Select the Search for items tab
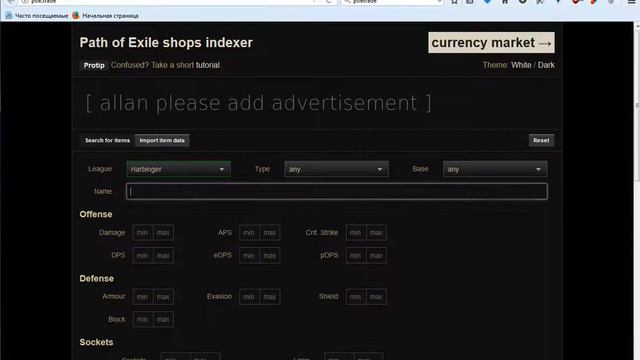The height and width of the screenshot is (360, 640). click(107, 140)
